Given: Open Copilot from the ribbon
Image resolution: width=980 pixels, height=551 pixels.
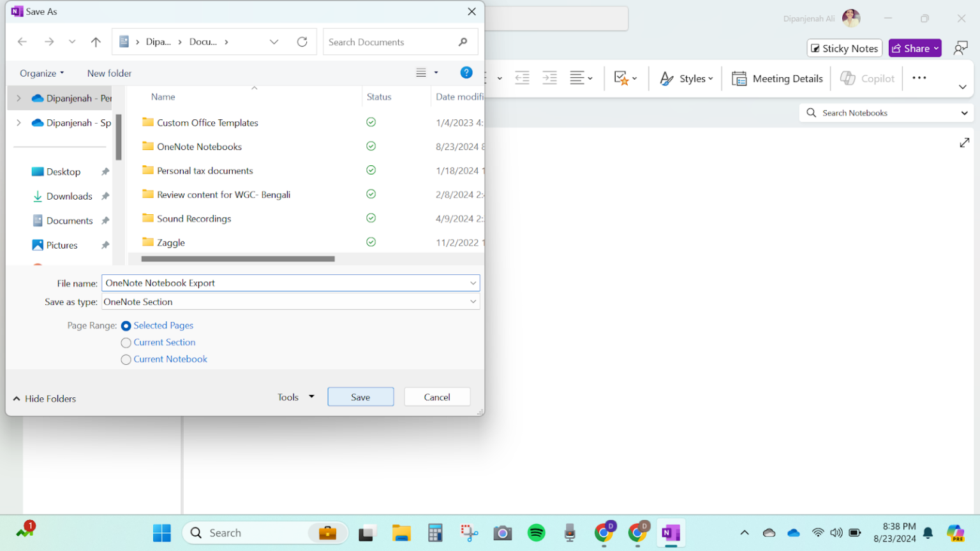Looking at the screenshot, I should coord(867,78).
